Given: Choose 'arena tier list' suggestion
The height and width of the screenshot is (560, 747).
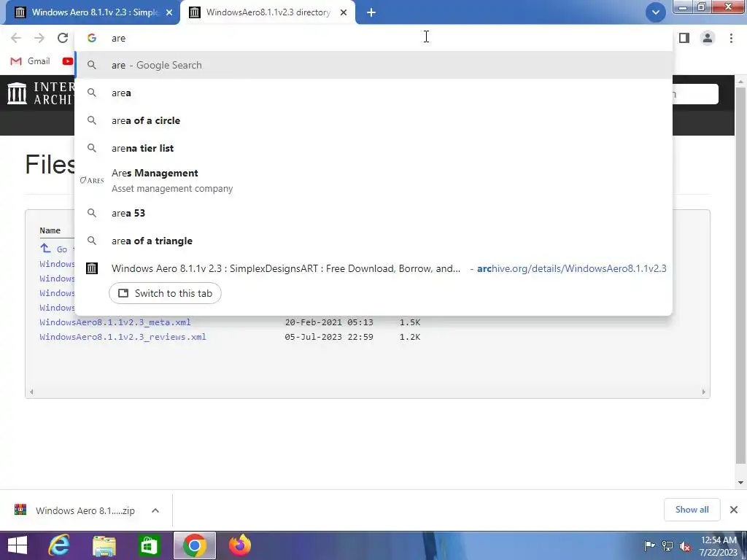Looking at the screenshot, I should pos(374,148).
